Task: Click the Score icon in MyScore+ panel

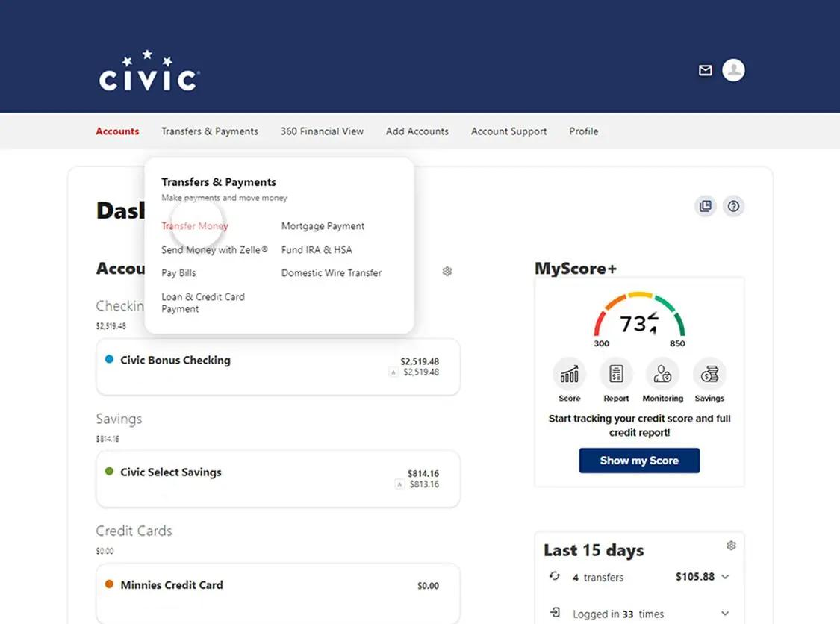Action: pos(569,375)
